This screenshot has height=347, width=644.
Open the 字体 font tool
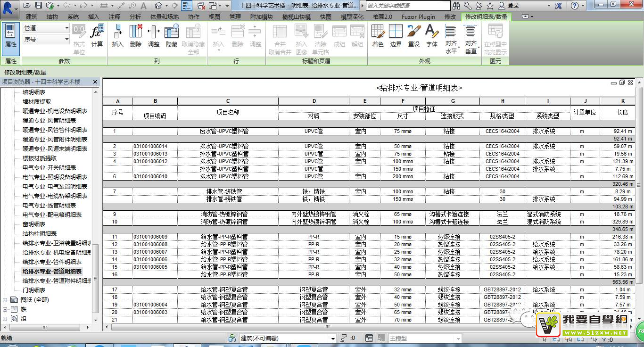pyautogui.click(x=431, y=36)
